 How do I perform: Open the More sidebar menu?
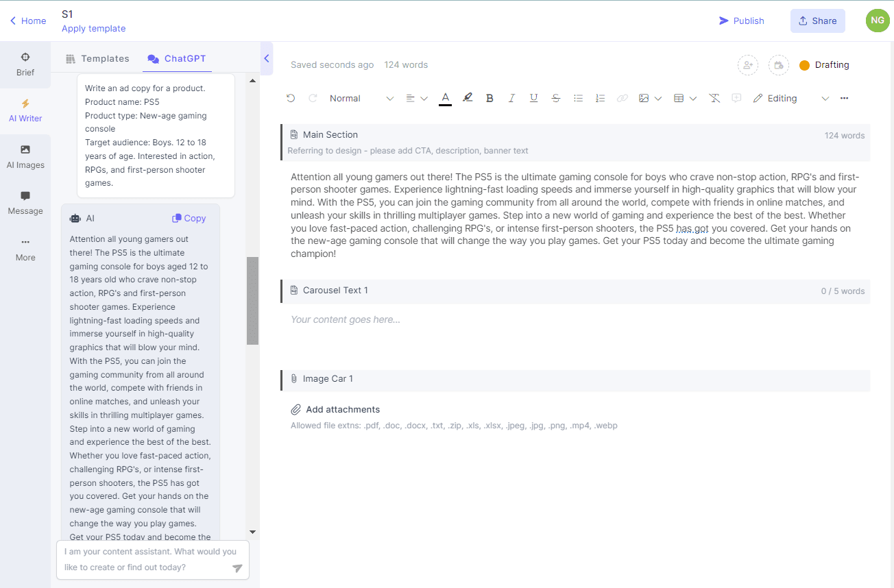(25, 249)
